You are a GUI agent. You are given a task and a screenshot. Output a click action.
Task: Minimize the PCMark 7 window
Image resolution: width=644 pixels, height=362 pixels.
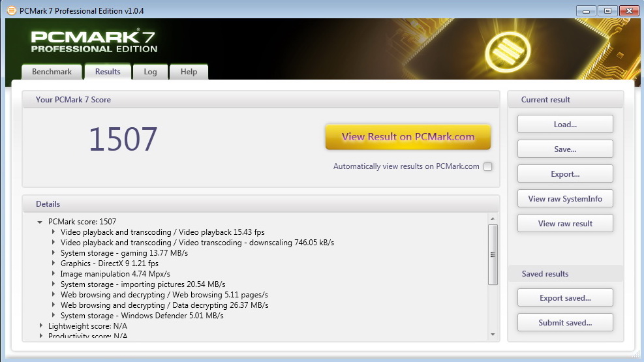pos(586,10)
